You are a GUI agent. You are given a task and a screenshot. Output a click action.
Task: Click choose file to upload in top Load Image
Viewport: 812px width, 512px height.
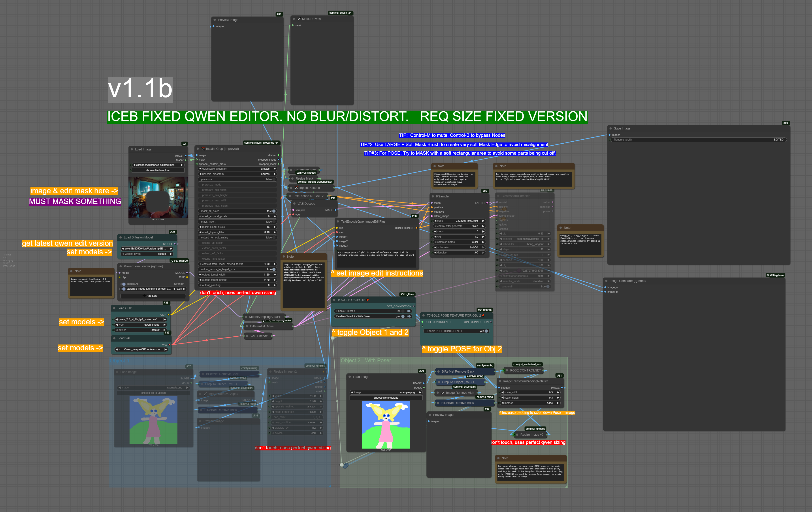(158, 170)
